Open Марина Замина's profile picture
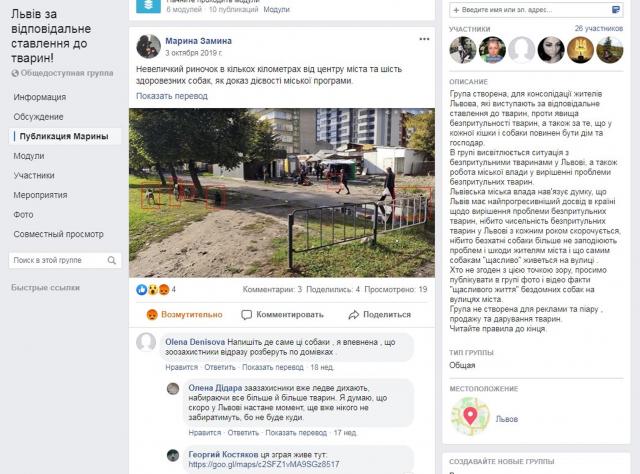 pyautogui.click(x=148, y=47)
